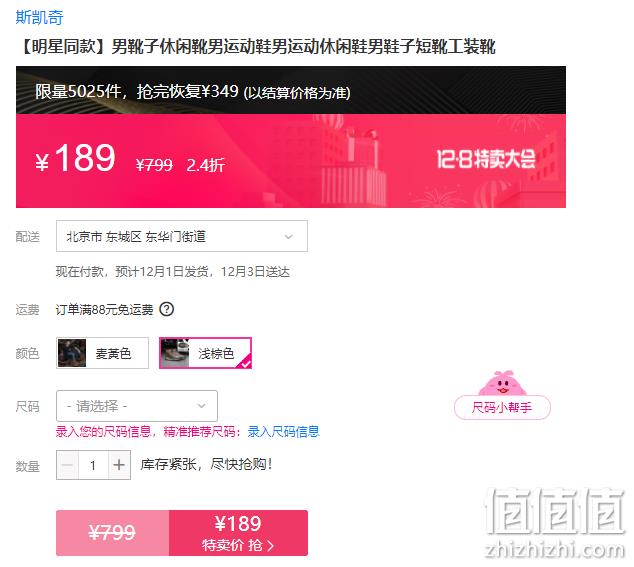The height and width of the screenshot is (567, 634).
Task: Click the checkmark corner on 浅棕色 option
Action: coord(246,363)
